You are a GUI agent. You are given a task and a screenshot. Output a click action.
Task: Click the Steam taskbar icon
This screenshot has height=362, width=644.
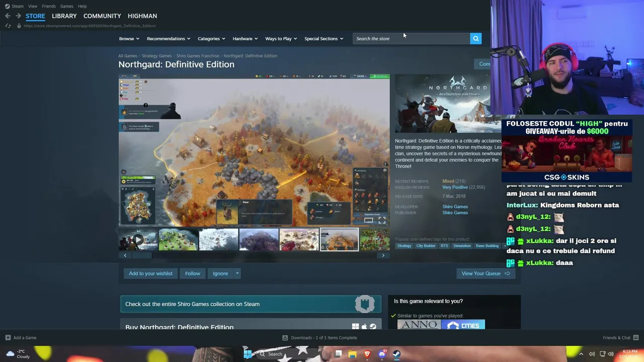[x=396, y=354]
